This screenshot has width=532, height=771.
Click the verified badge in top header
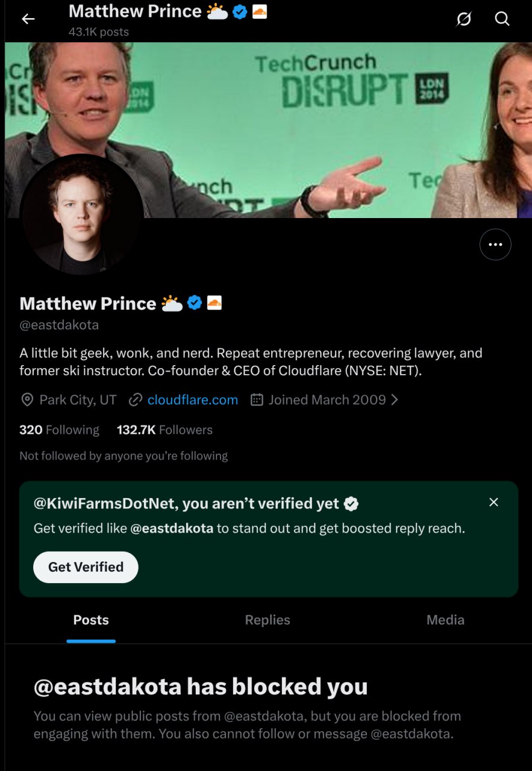click(x=239, y=11)
